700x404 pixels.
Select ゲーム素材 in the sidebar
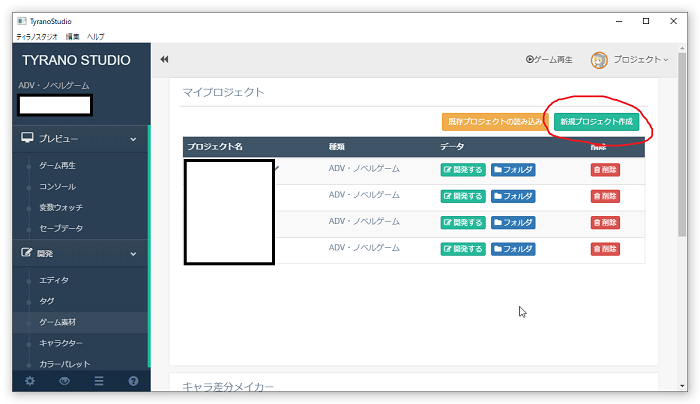tap(58, 322)
